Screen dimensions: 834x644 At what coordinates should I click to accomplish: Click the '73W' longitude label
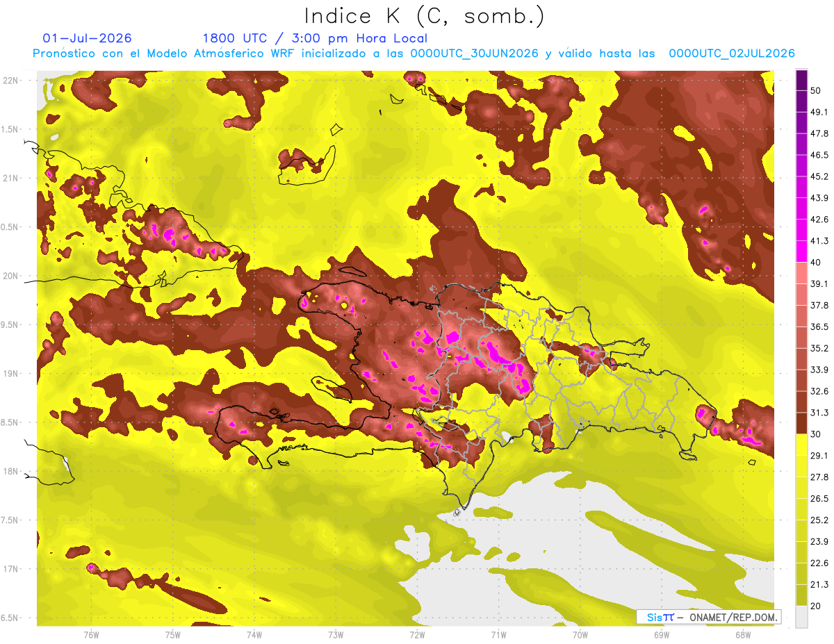[336, 635]
